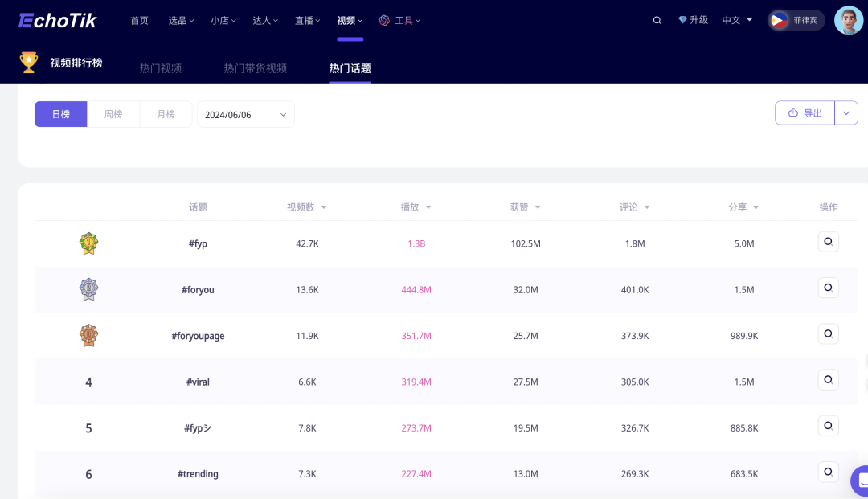This screenshot has height=499, width=868.
Task: Click the trophy icon beside 视频排行榜
Action: [29, 62]
